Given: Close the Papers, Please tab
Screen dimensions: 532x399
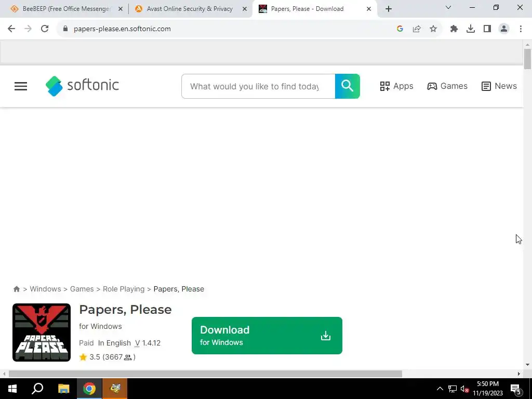Looking at the screenshot, I should coord(369,9).
